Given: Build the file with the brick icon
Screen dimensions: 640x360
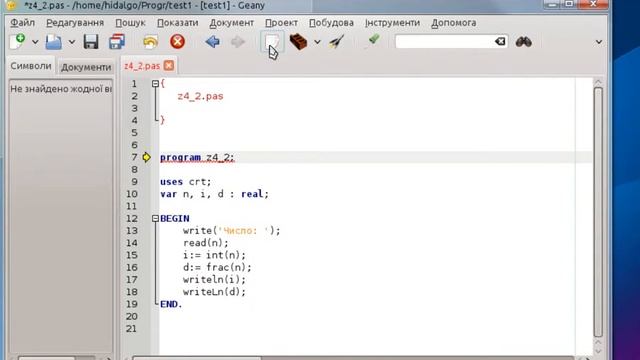Looking at the screenshot, I should click(x=298, y=42).
